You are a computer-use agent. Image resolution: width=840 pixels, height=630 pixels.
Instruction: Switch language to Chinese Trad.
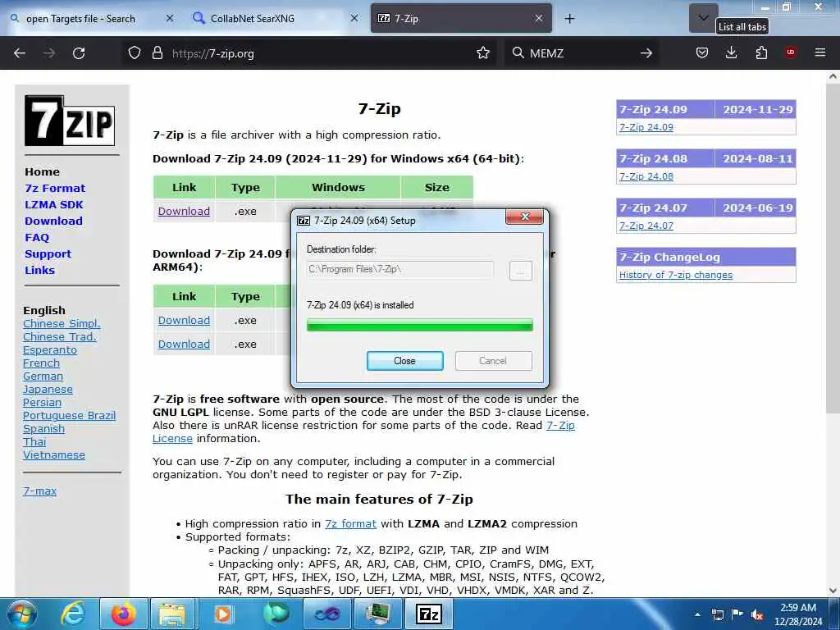click(x=59, y=336)
